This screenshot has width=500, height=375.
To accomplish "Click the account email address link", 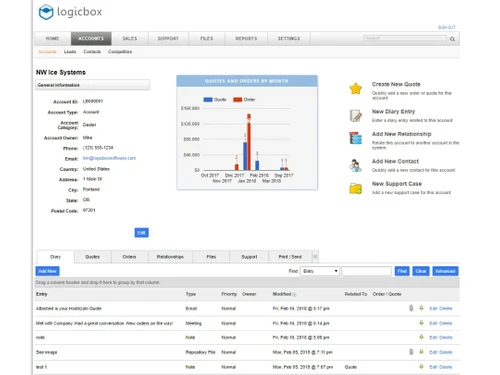I will (x=109, y=158).
